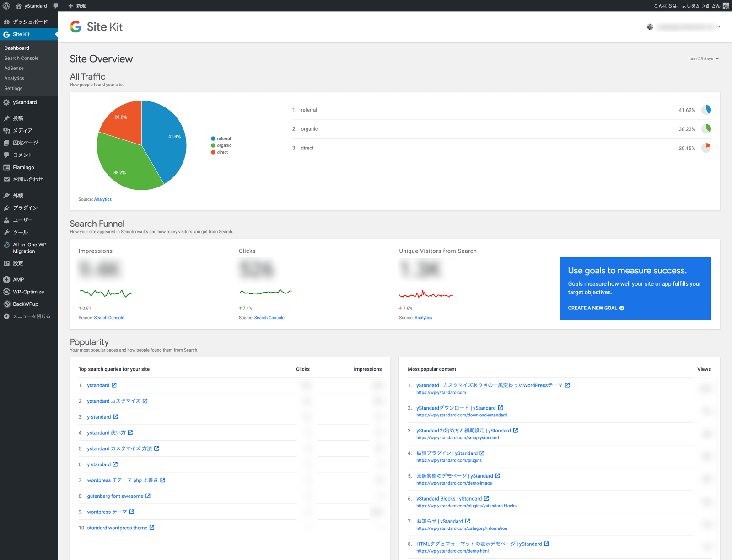Open BackWPup in the sidebar

point(29,304)
